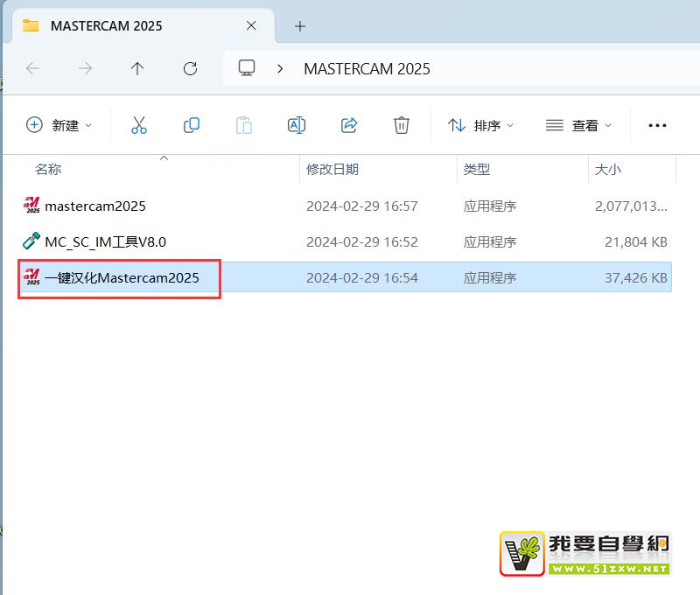Viewport: 700px width, 595px height.
Task: Close the MASTERCAM 2025 tab
Action: click(x=251, y=25)
